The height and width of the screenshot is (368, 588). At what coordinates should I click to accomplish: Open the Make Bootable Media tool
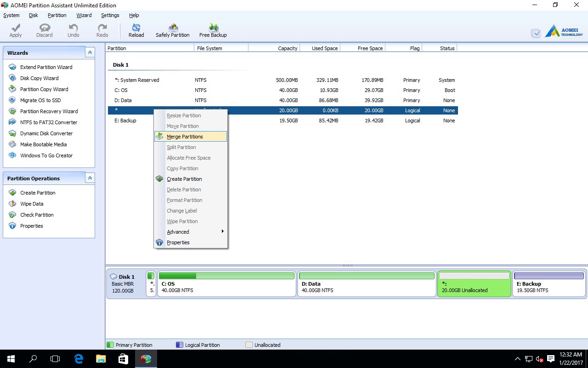pyautogui.click(x=43, y=144)
